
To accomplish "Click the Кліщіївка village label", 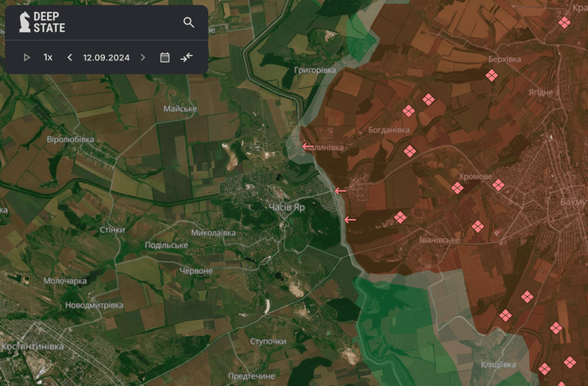I will pos(497,365).
